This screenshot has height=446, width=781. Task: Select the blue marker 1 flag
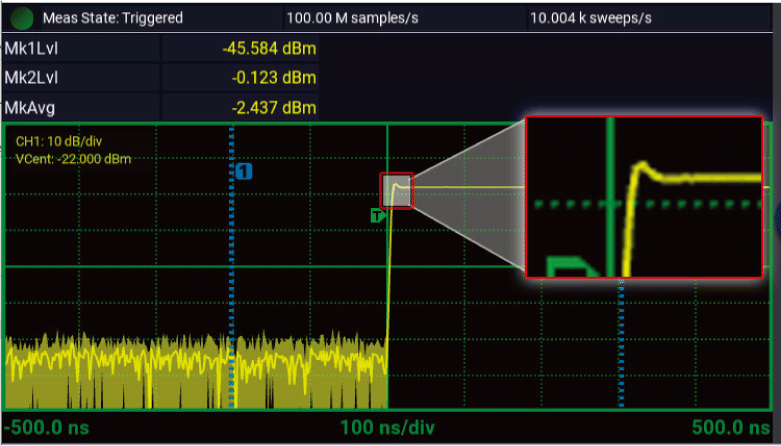pyautogui.click(x=243, y=172)
